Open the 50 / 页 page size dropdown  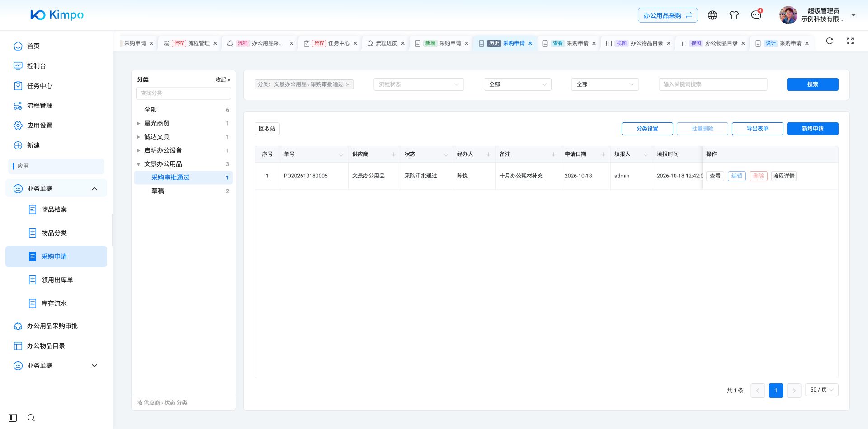tap(821, 390)
